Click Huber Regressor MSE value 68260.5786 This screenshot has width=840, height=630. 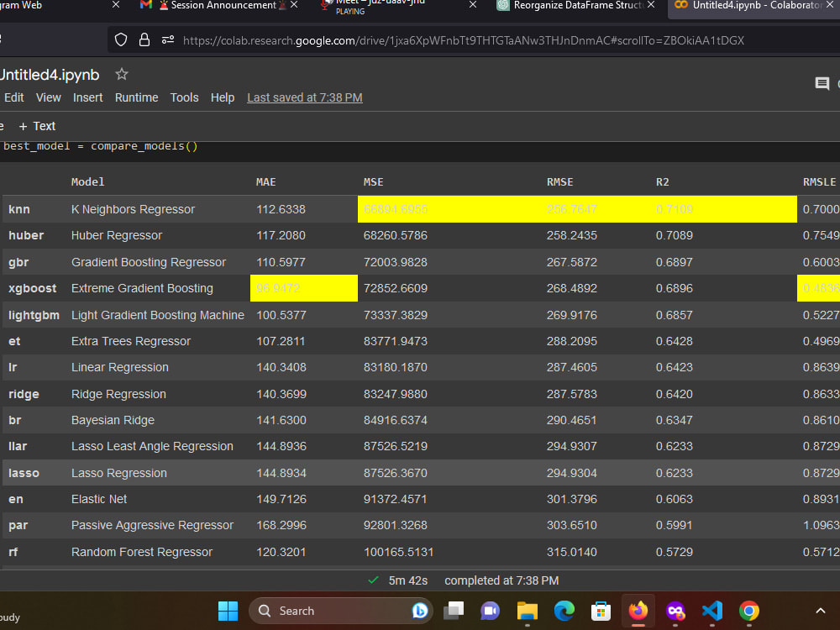396,236
